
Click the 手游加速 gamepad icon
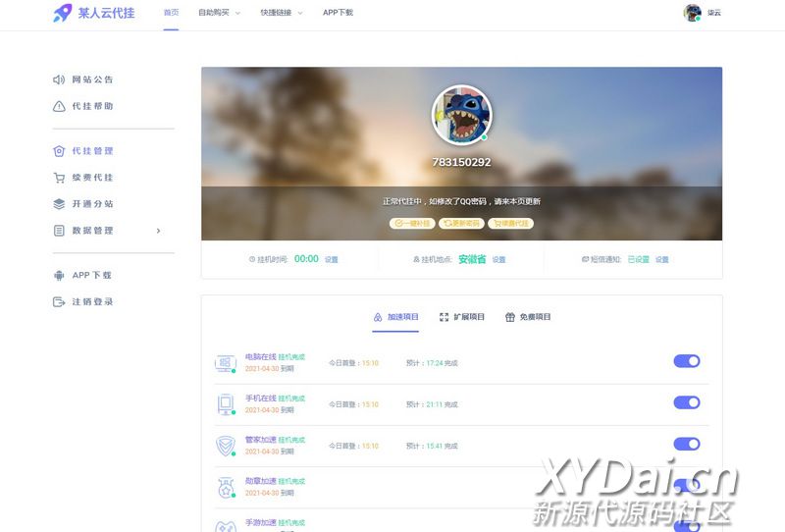226,526
